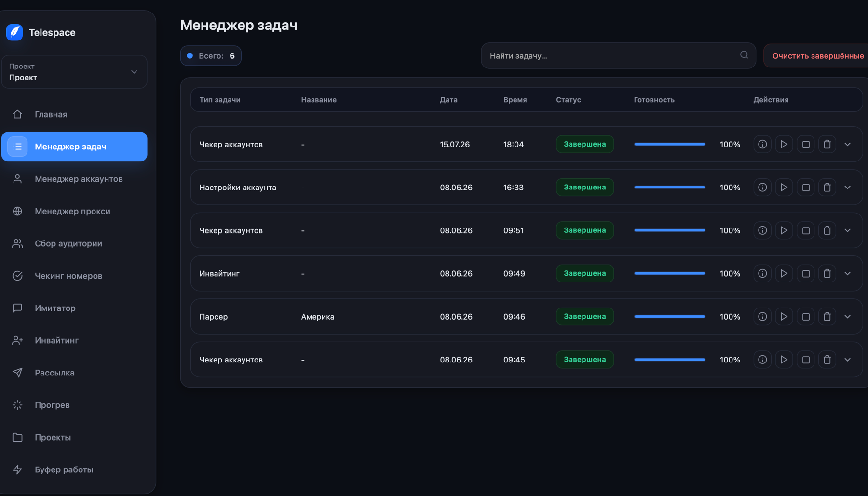Open Менеджер задач in the sidebar
The image size is (868, 496).
tap(74, 147)
